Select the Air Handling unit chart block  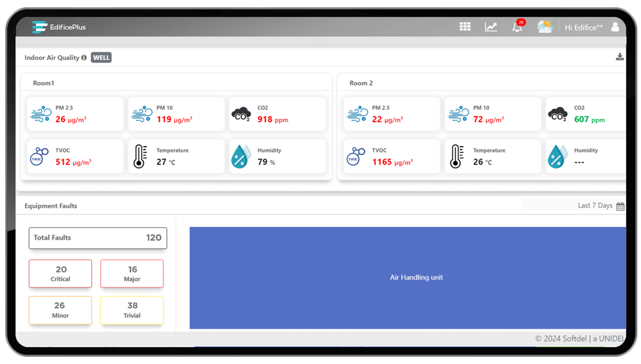pyautogui.click(x=408, y=278)
